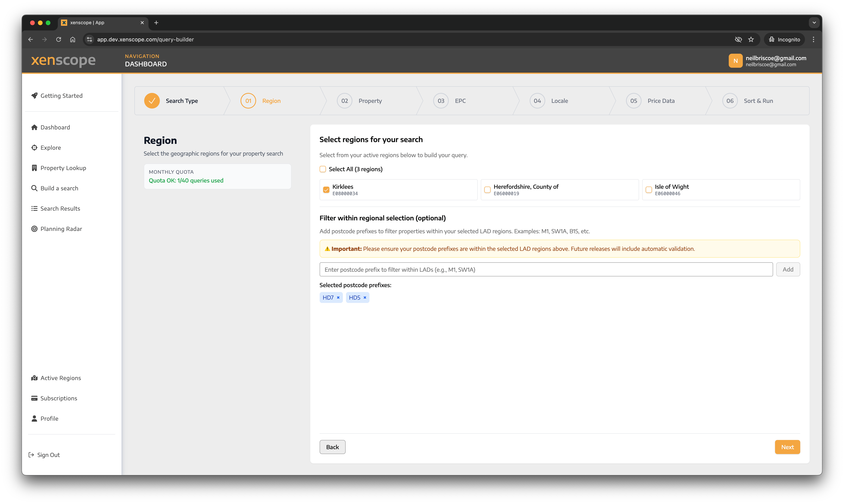Open the site information icon in address bar
844x504 pixels.
[89, 39]
